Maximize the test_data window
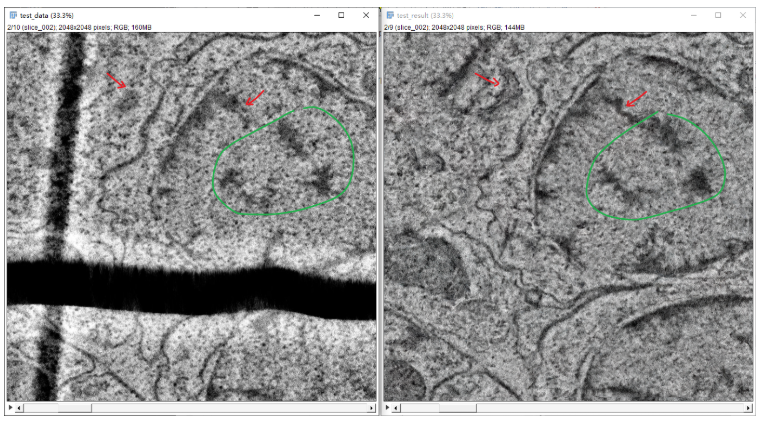Image resolution: width=762 pixels, height=421 pixels. [341, 16]
